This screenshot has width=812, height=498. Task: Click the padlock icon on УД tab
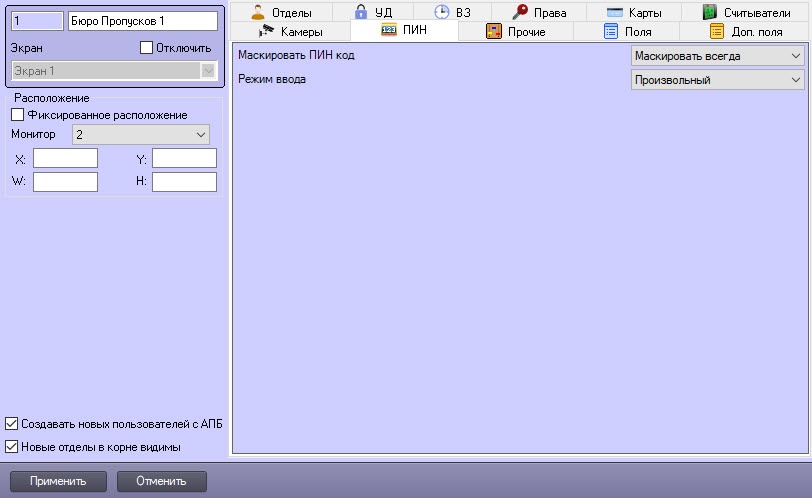[x=361, y=13]
